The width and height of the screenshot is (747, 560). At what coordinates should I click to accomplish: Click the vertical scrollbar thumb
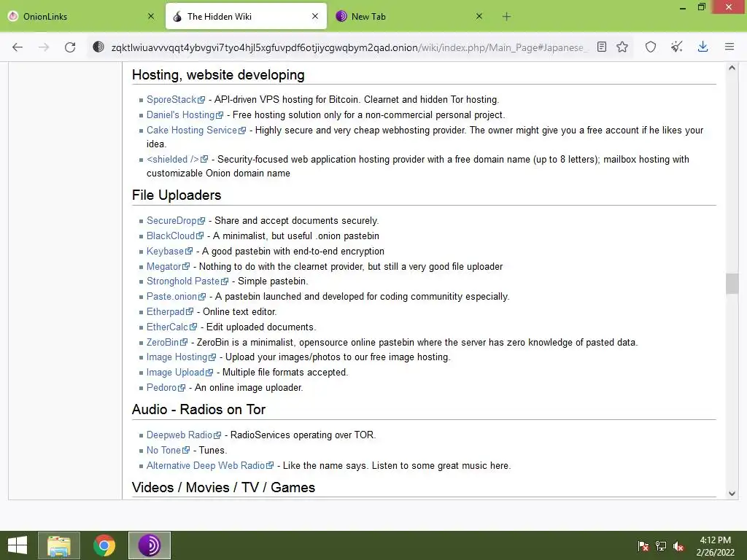[732, 284]
